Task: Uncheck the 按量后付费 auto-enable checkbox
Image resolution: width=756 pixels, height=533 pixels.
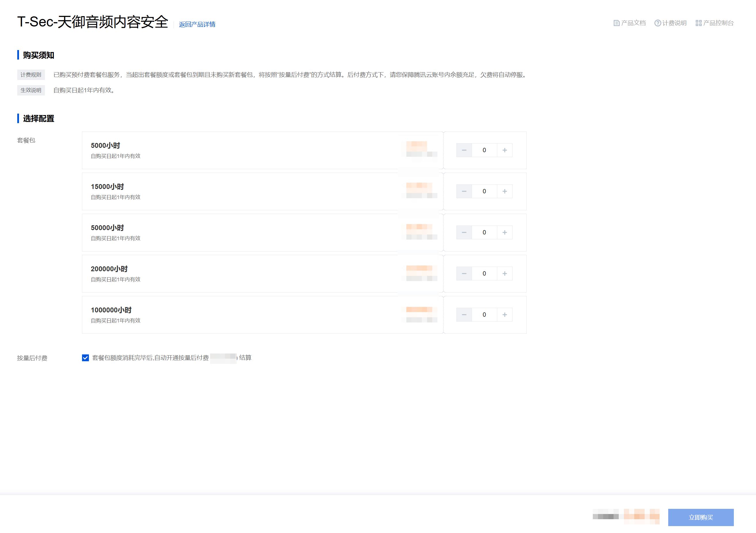Action: coord(85,358)
